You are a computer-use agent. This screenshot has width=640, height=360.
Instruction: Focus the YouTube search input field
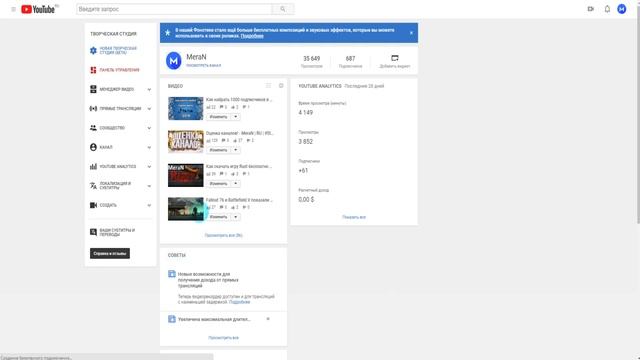pos(174,9)
